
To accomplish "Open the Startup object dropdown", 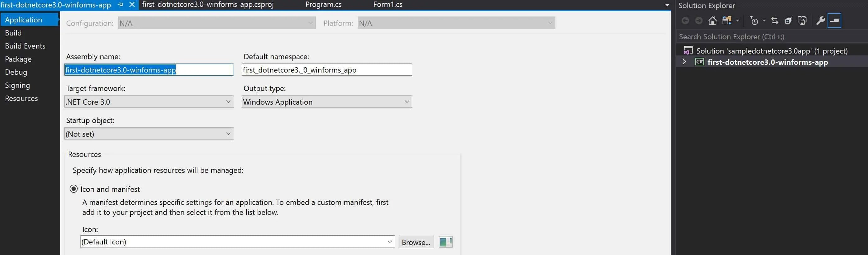I will pyautogui.click(x=149, y=134).
